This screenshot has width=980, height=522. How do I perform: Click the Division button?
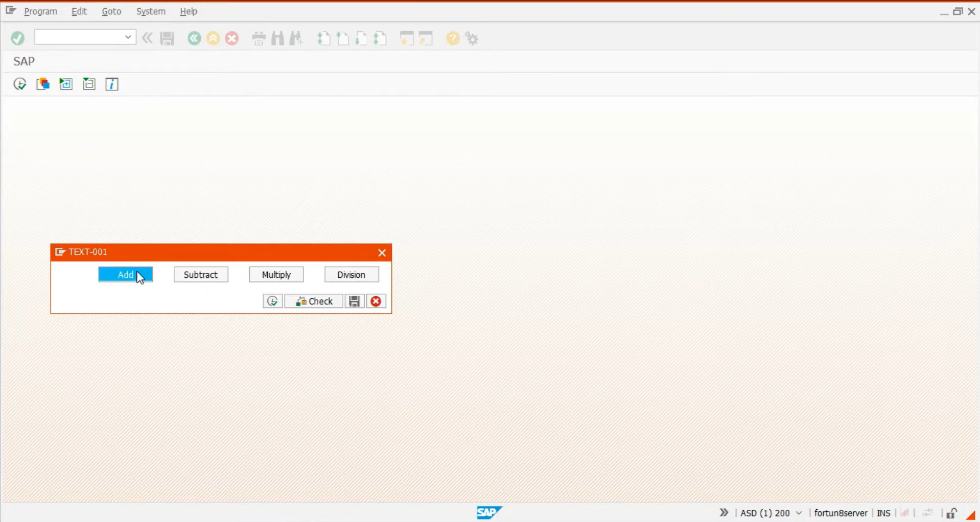tap(352, 275)
